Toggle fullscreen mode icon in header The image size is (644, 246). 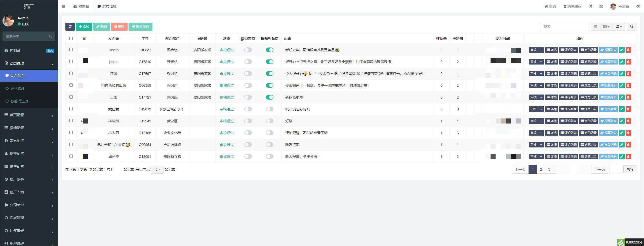[x=601, y=6]
